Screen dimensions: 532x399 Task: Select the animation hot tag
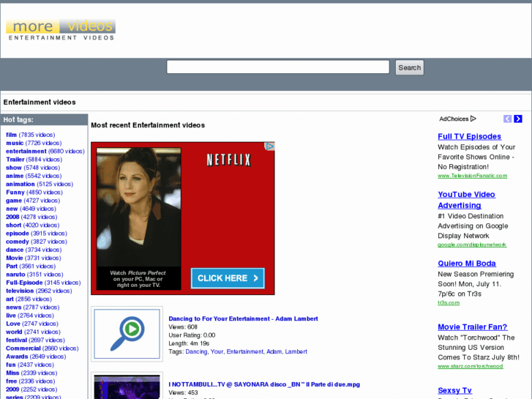[x=20, y=184]
